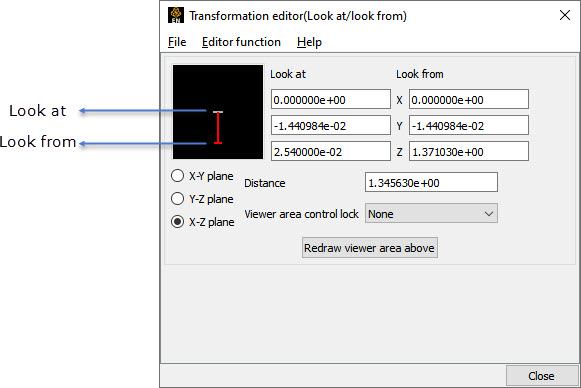Select the X-Z plane radio button
The image size is (581, 388).
pyautogui.click(x=177, y=222)
